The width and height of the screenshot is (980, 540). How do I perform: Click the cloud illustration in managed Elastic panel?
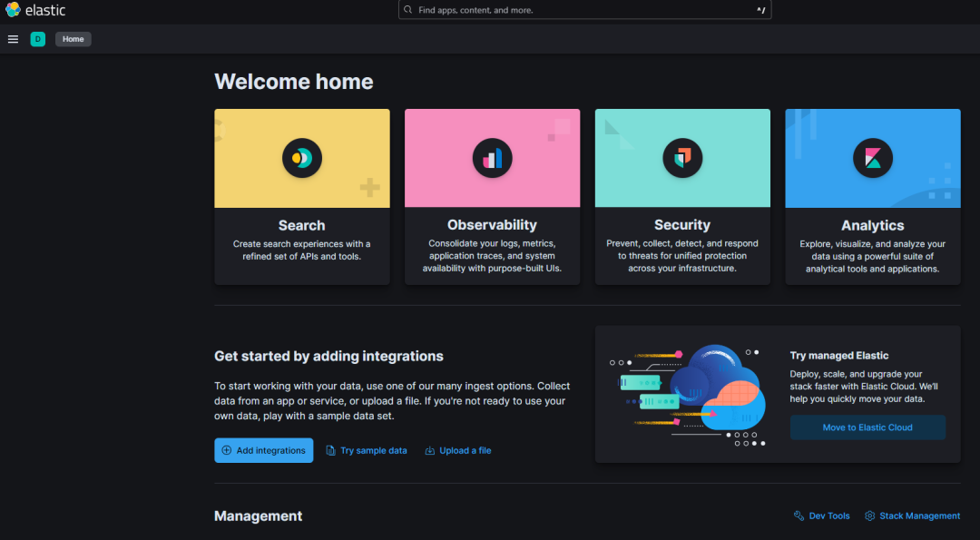[x=688, y=395]
